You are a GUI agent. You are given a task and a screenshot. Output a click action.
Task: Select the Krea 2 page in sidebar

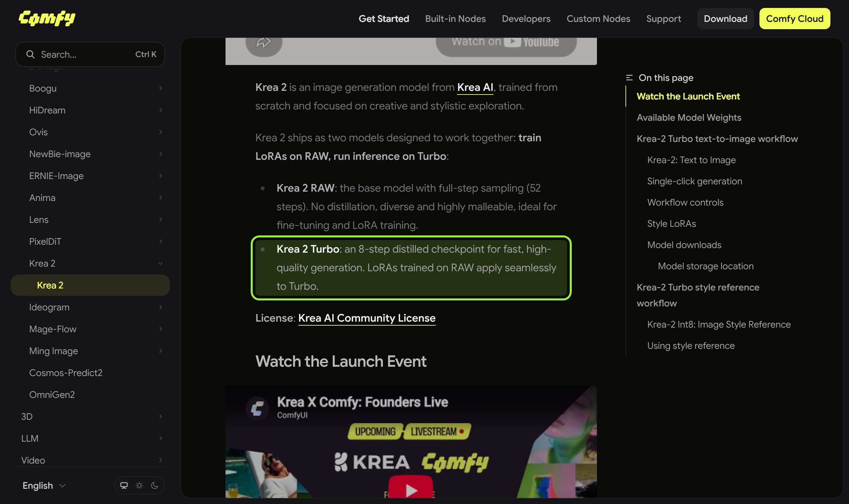coord(90,285)
